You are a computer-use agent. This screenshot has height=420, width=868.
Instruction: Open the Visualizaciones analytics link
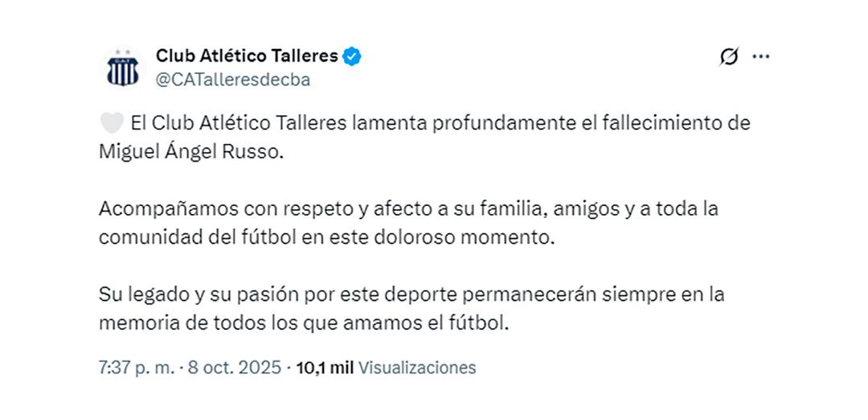417,368
